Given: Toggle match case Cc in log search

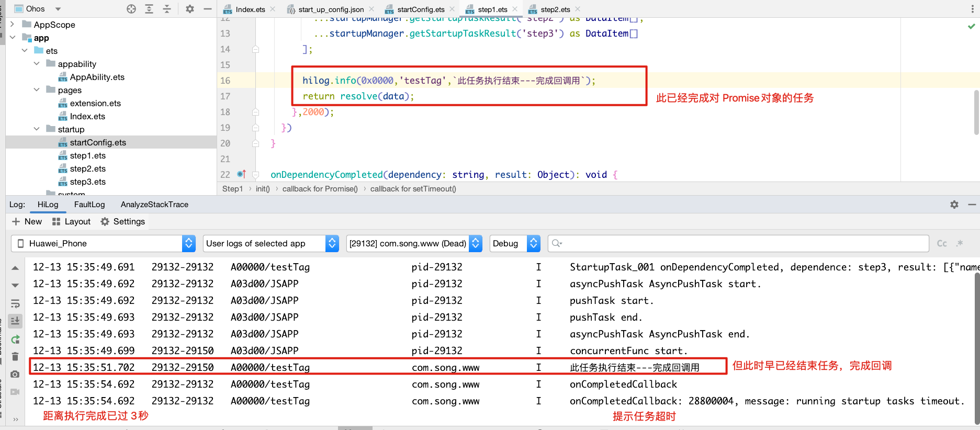Looking at the screenshot, I should [942, 243].
